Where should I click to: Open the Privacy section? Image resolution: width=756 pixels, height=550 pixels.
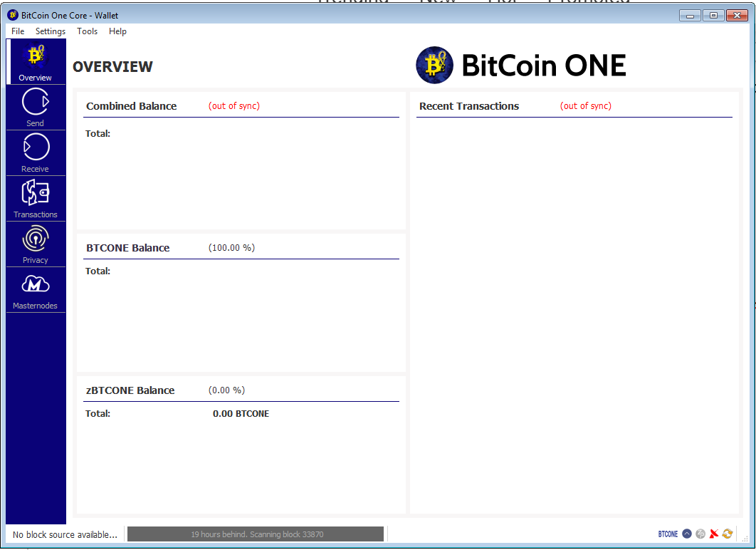(36, 244)
